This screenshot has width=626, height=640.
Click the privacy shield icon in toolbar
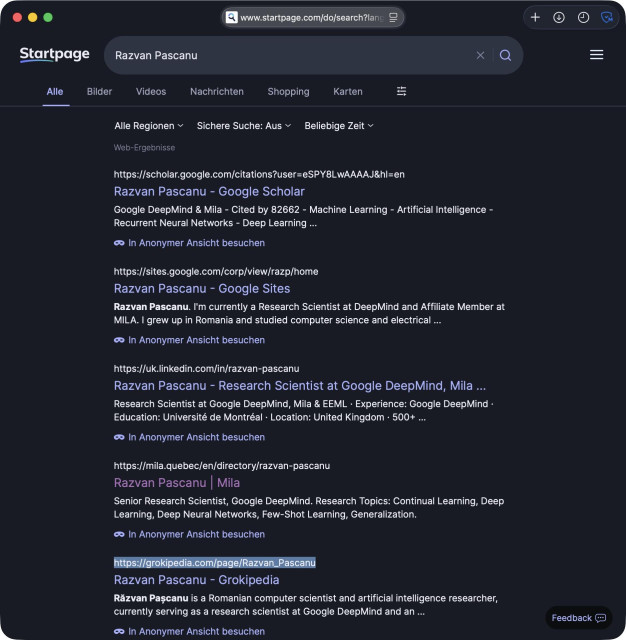click(x=607, y=17)
